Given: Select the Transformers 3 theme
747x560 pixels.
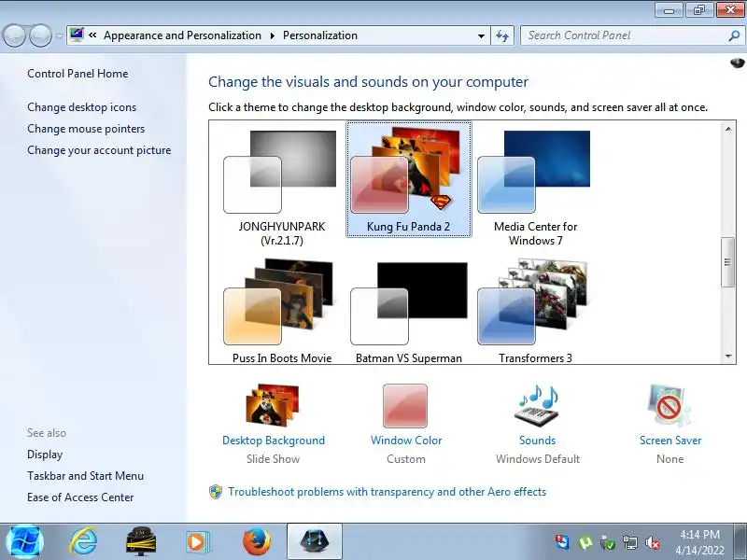Looking at the screenshot, I should pos(535,311).
